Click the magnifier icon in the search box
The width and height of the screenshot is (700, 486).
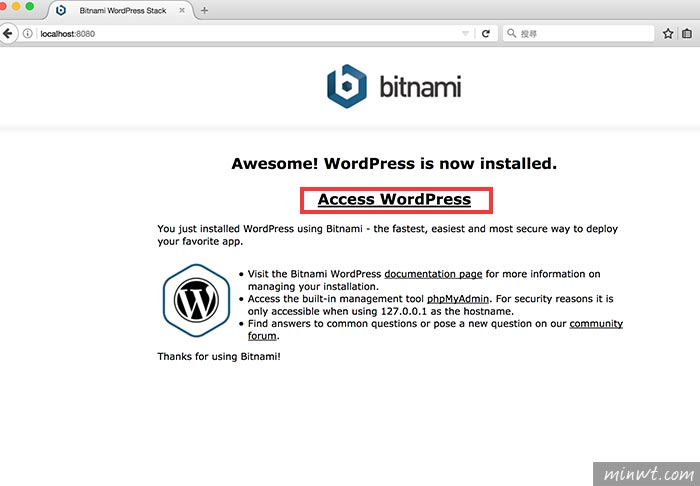(x=512, y=33)
